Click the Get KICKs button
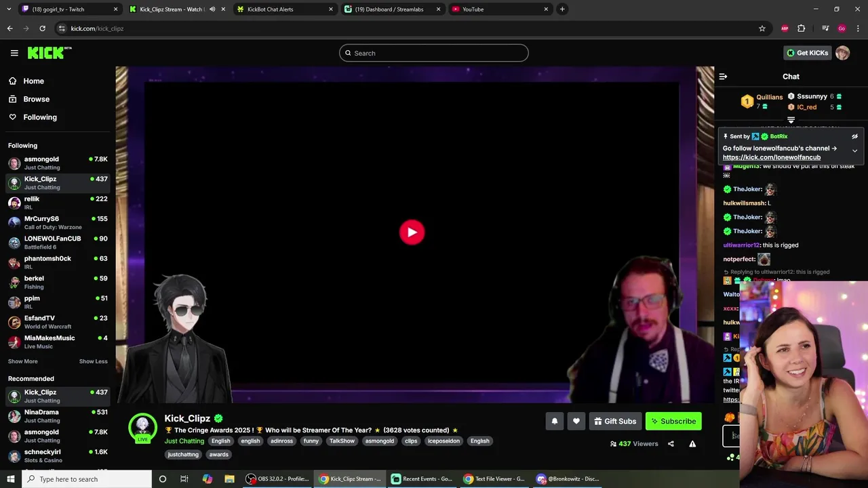 coord(807,53)
